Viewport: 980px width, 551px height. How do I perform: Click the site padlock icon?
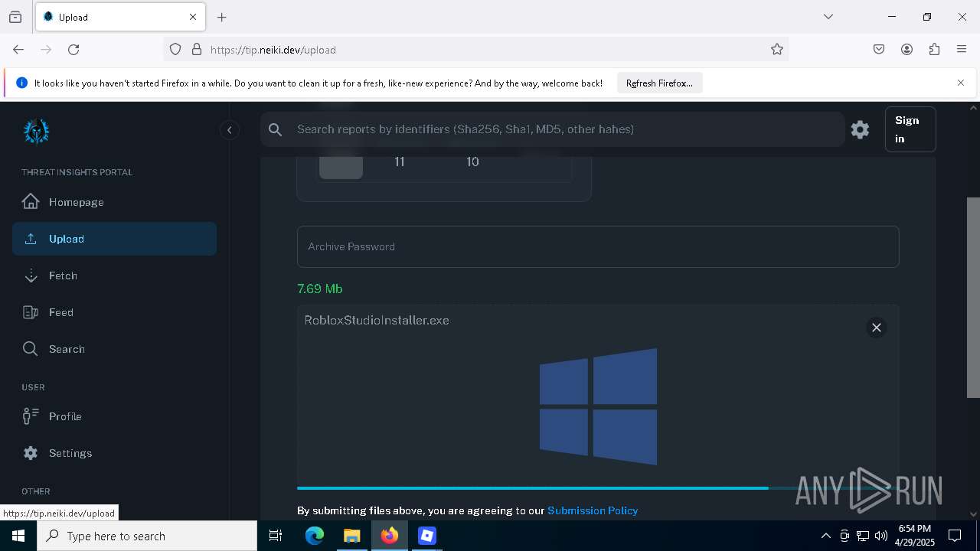click(197, 49)
